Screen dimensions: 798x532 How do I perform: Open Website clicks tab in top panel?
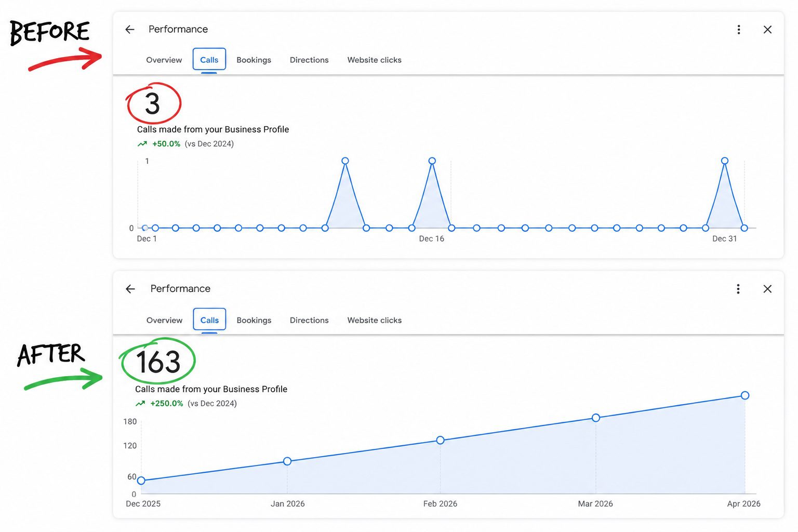pyautogui.click(x=374, y=60)
